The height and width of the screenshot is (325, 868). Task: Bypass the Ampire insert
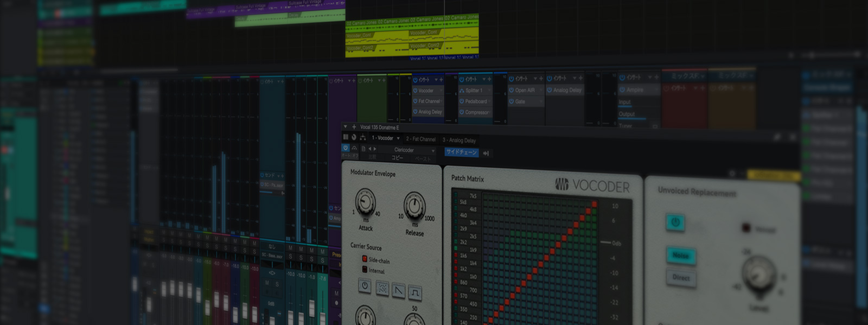point(622,90)
